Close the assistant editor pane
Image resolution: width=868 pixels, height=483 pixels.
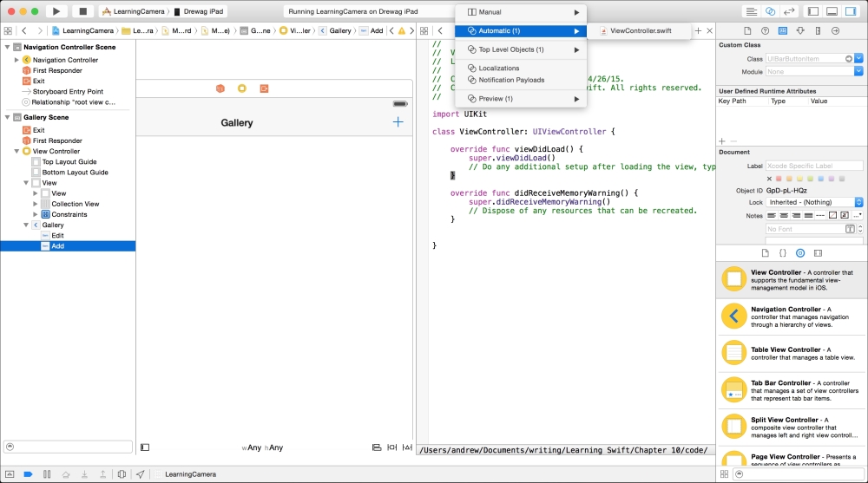pos(710,31)
